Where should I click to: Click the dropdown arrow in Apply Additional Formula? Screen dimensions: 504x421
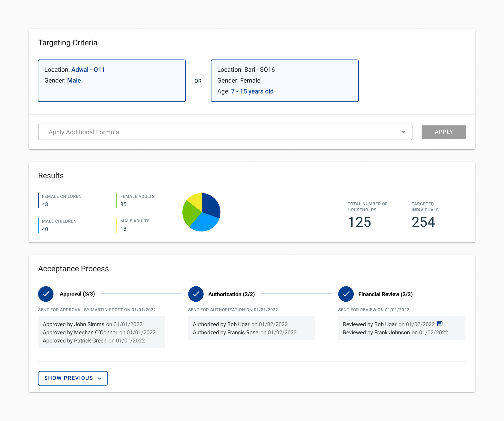tap(403, 132)
